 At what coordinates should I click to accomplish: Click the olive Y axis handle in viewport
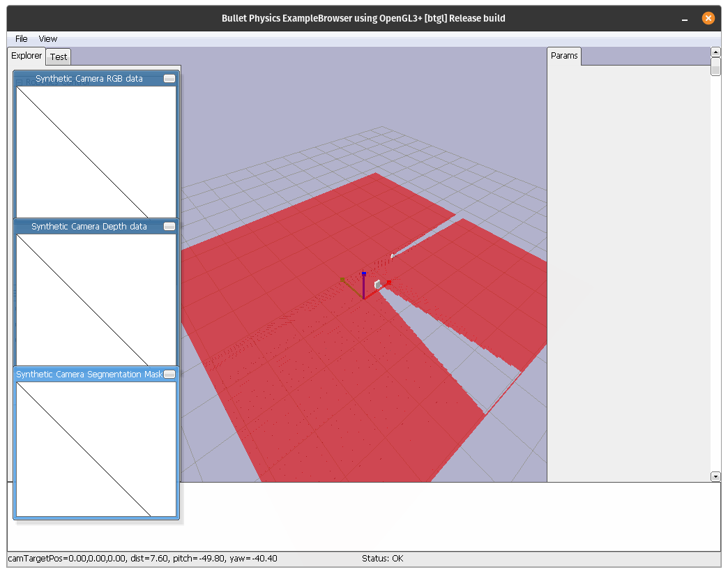coord(342,280)
